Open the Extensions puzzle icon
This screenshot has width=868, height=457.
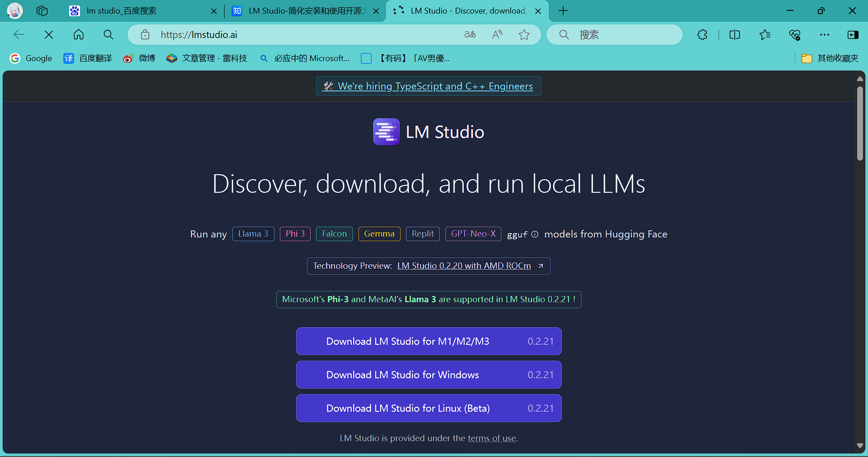pos(703,34)
